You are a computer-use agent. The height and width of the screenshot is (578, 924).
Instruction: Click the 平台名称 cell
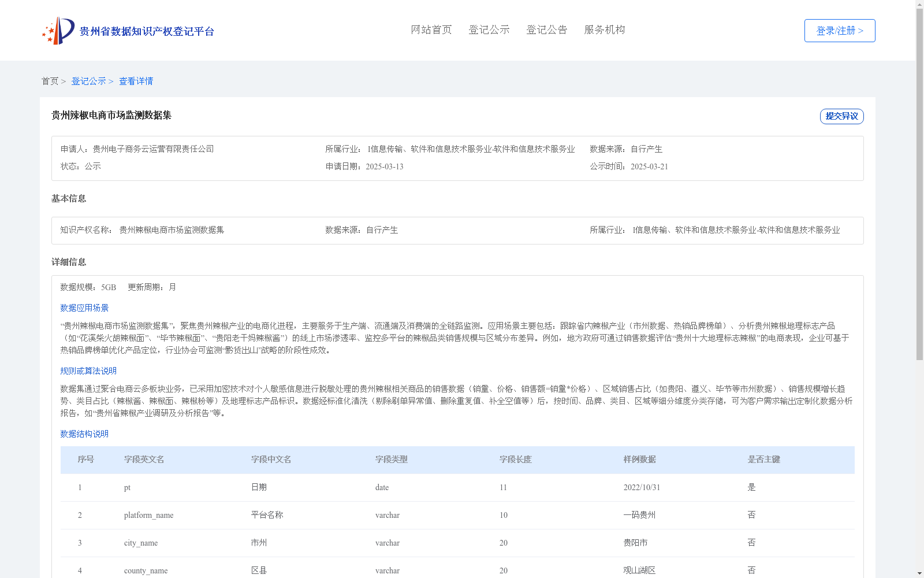267,515
